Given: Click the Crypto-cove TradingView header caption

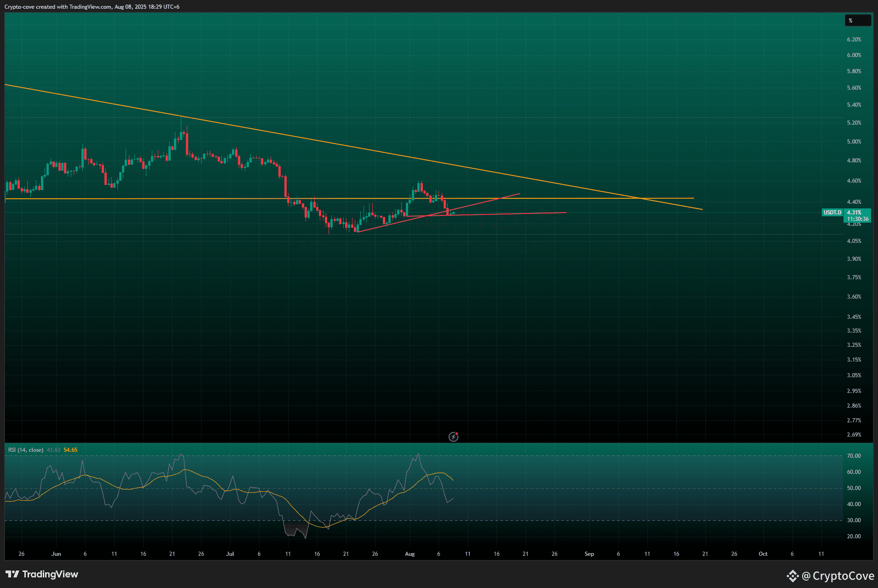Looking at the screenshot, I should click(x=92, y=7).
